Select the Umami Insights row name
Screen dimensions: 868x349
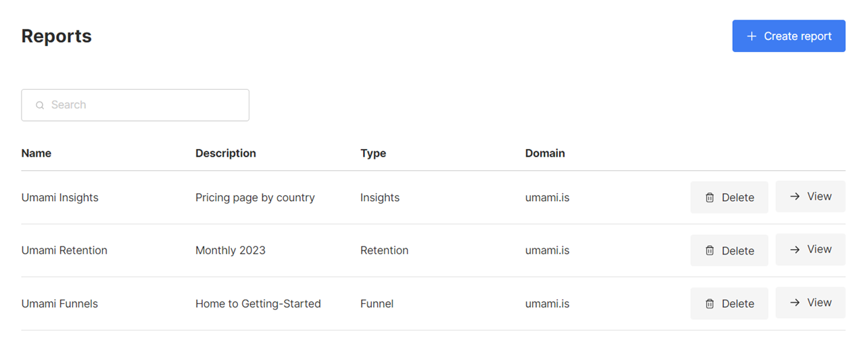(59, 198)
